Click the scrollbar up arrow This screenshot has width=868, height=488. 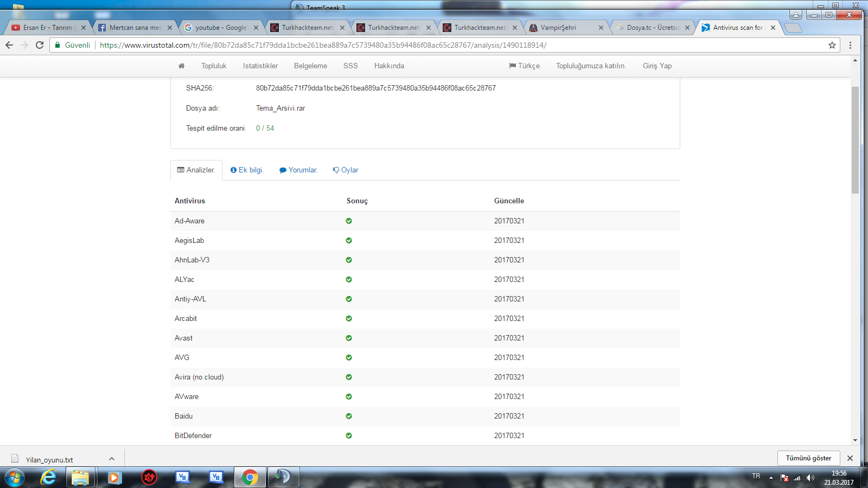point(855,60)
